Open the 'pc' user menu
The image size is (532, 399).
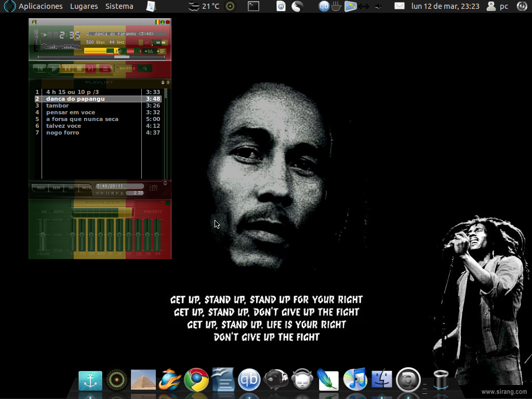[x=497, y=6]
